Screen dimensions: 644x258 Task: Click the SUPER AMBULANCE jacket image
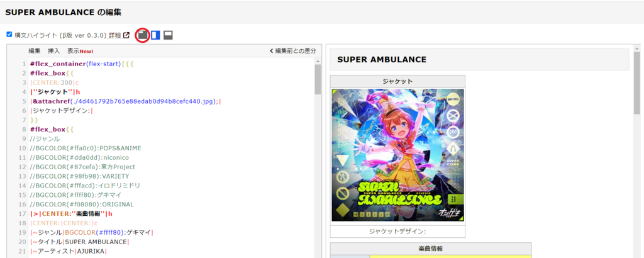coord(398,155)
